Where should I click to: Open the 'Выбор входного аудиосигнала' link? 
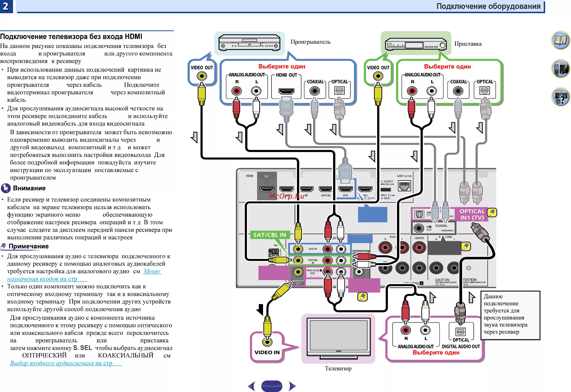tap(66, 363)
